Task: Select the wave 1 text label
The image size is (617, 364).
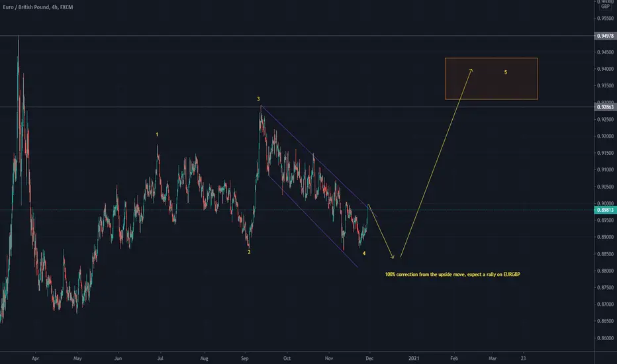Action: (157, 134)
